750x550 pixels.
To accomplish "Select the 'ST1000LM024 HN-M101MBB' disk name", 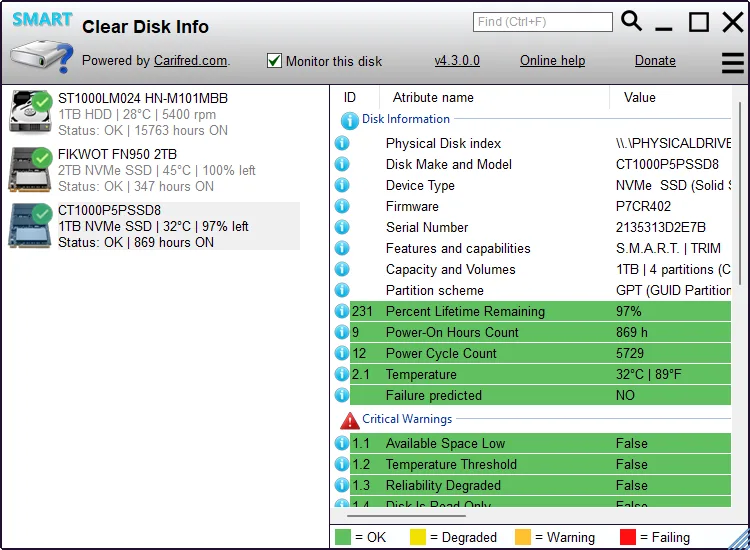I will click(x=143, y=98).
